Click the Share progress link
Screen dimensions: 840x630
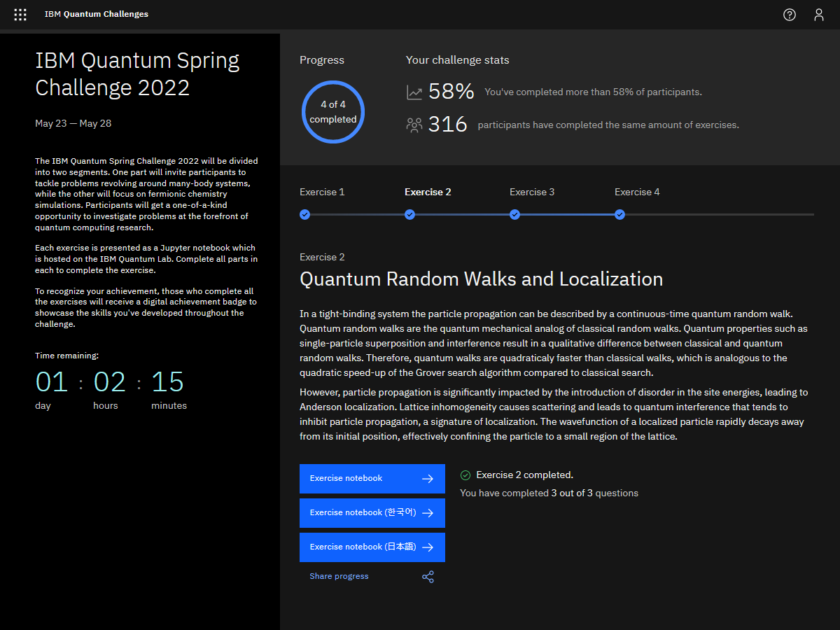pos(339,577)
